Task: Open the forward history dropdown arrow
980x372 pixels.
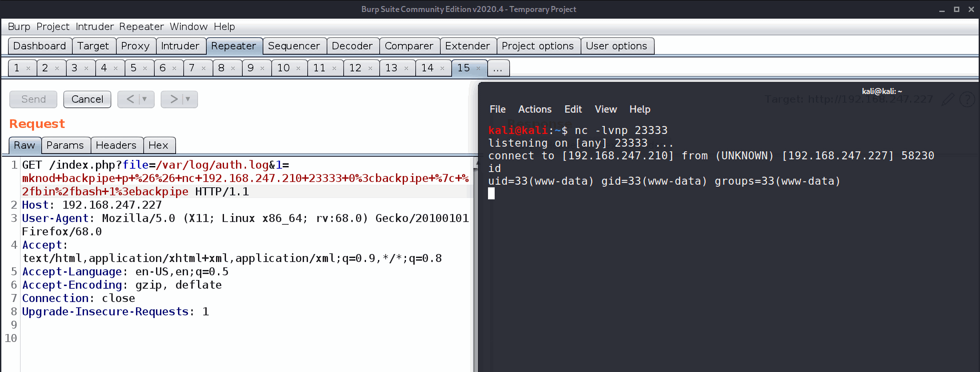Action: click(x=188, y=99)
